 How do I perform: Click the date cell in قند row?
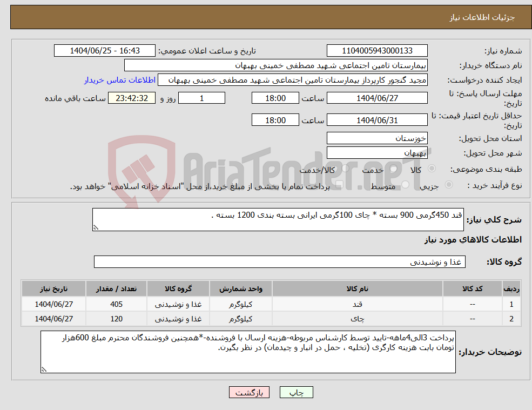pos(53,304)
